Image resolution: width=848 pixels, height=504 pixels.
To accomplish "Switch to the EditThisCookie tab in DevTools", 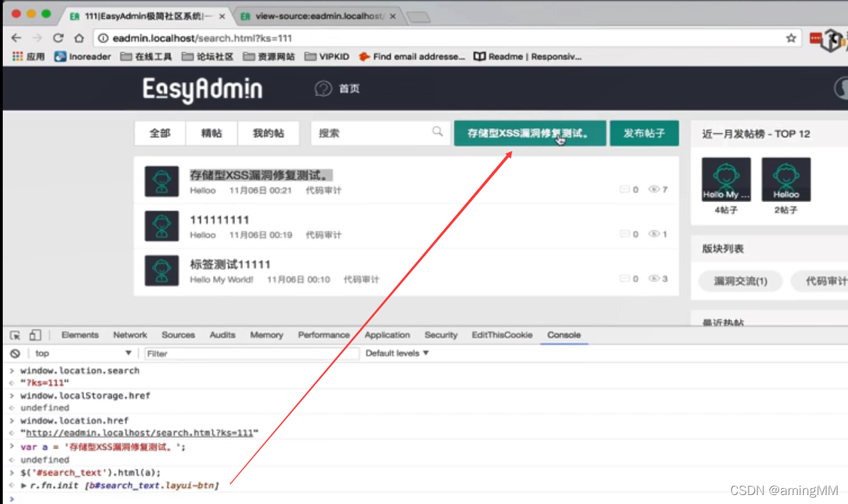I will (x=503, y=335).
